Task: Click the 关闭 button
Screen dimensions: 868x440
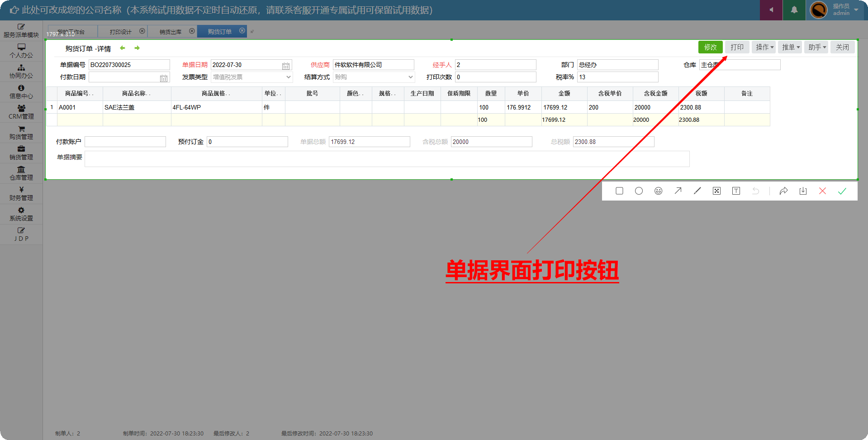Action: click(842, 47)
